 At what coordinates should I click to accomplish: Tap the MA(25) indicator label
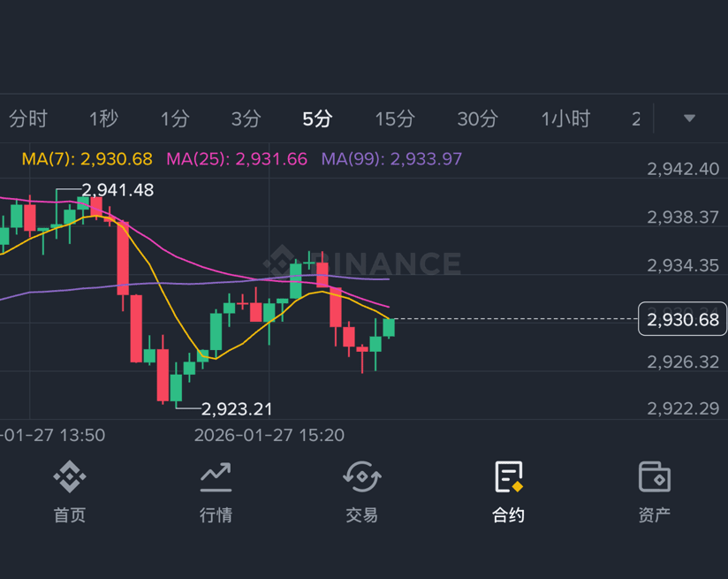237,159
